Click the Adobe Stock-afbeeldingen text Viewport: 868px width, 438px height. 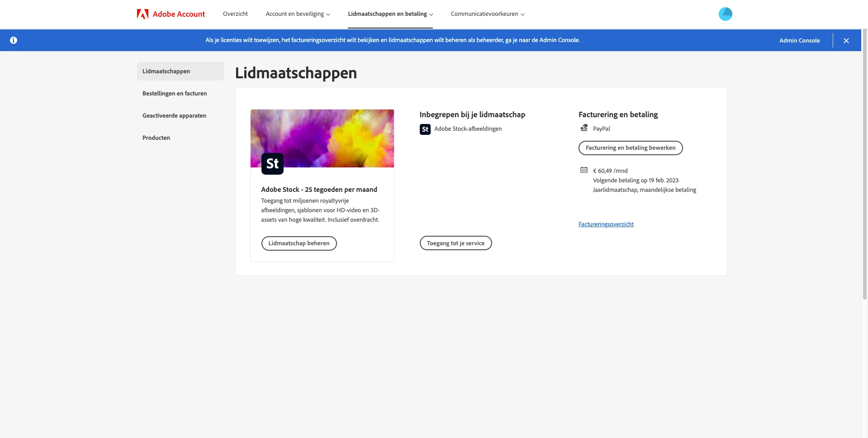coord(468,129)
